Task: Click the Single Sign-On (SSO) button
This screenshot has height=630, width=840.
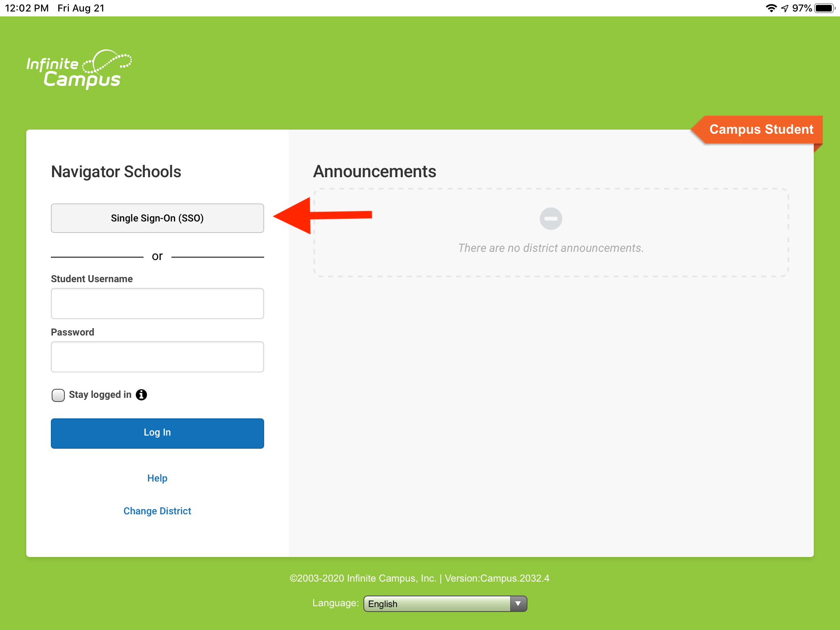Action: tap(157, 218)
